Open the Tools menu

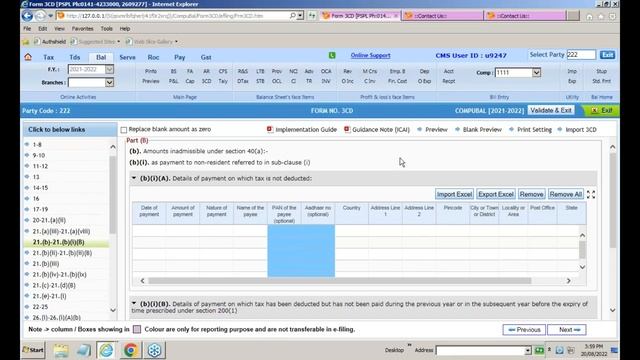coord(107,29)
